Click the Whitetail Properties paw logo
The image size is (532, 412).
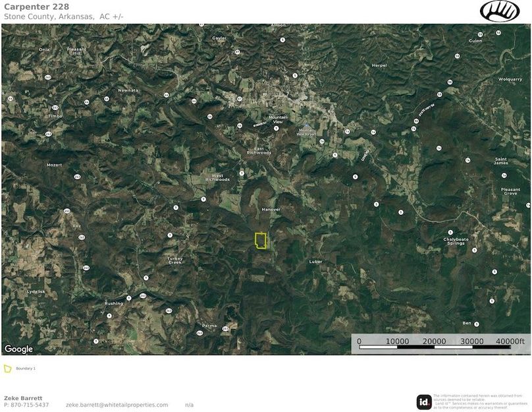(x=500, y=11)
